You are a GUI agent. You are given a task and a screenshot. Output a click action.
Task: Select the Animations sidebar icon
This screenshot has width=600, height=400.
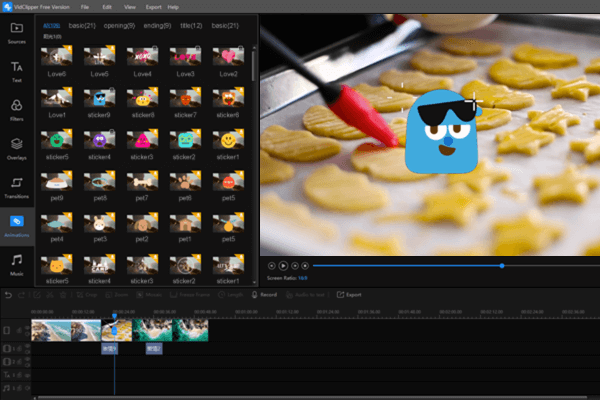coord(16,226)
